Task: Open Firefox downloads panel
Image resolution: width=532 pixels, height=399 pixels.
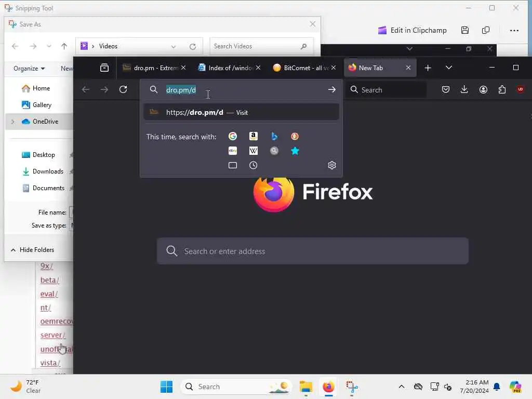Action: [x=464, y=89]
